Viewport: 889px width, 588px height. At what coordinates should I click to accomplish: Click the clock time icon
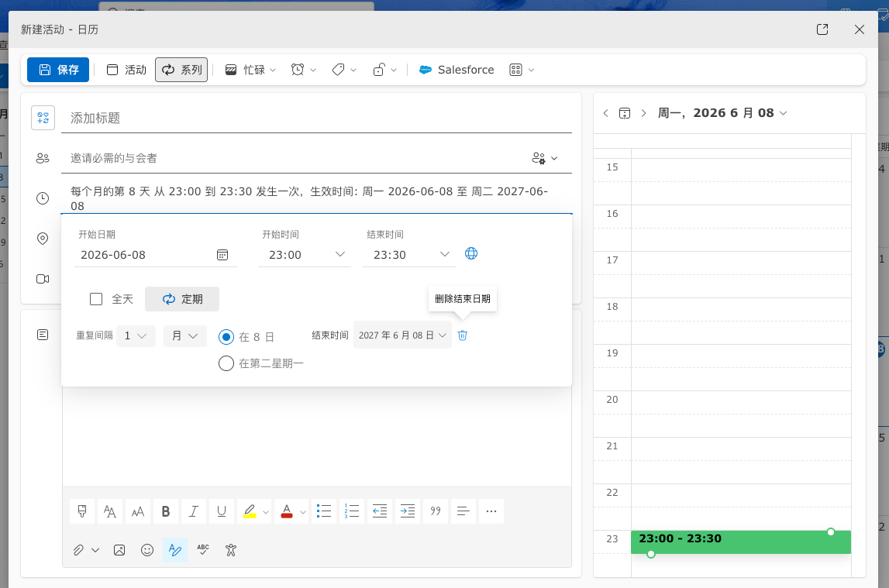43,198
